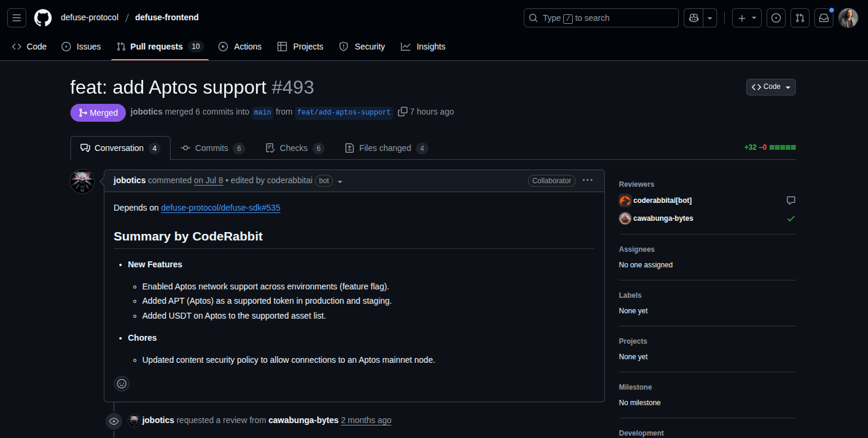Open the issues shortcut icon in header

click(x=776, y=18)
